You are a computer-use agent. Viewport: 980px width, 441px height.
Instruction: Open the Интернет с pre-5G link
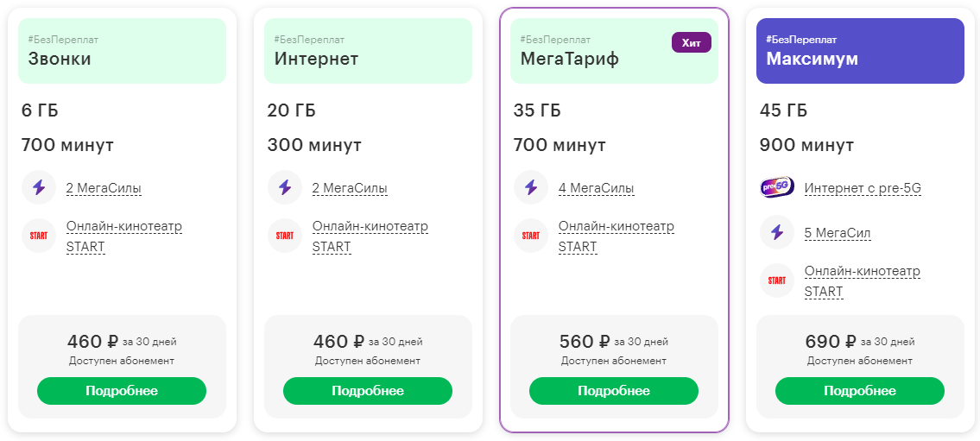(x=863, y=188)
